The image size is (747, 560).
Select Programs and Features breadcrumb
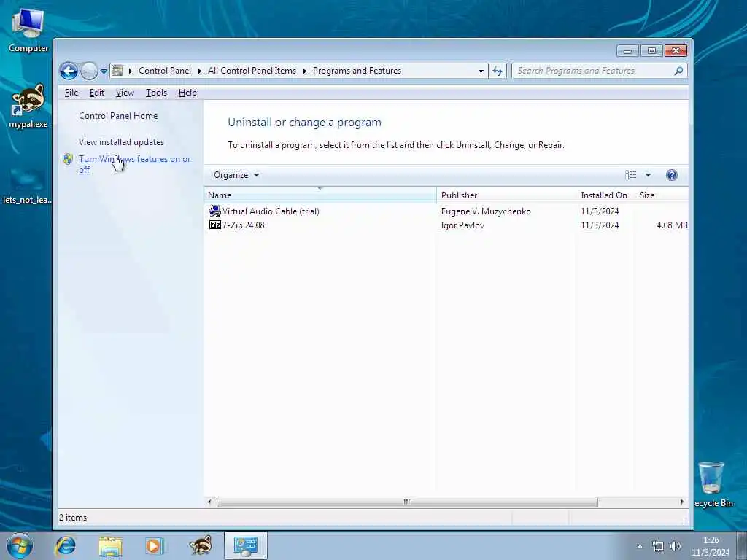tap(357, 71)
